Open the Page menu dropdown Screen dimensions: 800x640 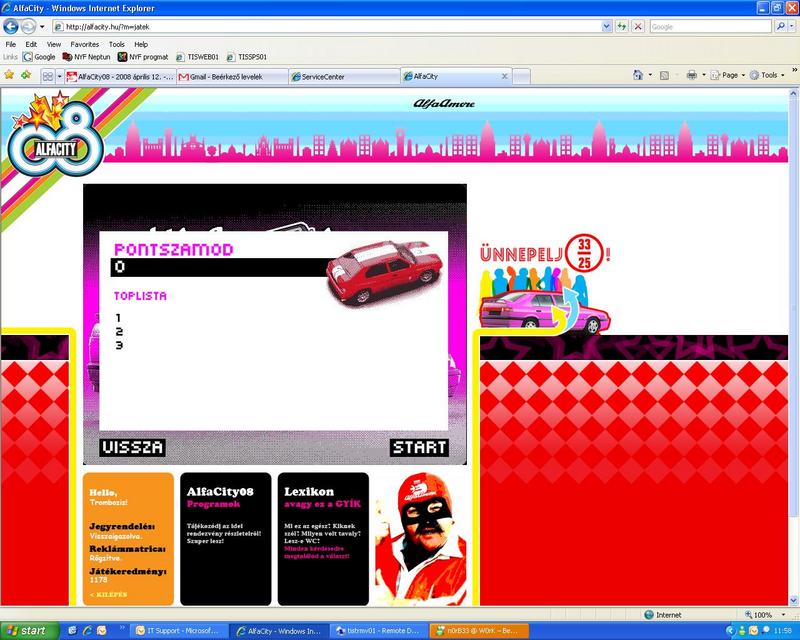(x=727, y=76)
